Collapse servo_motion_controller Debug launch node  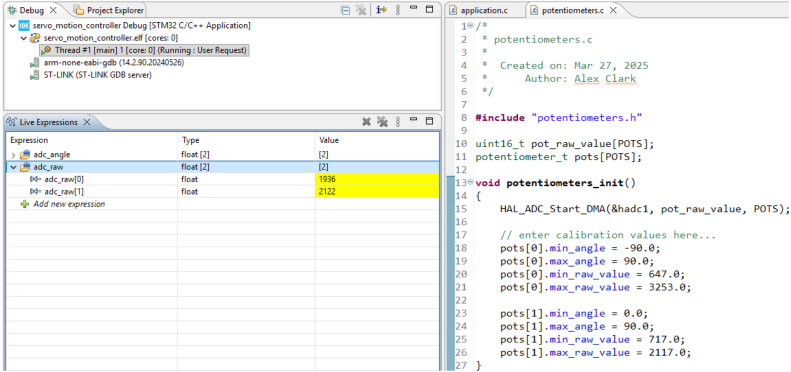(12, 25)
